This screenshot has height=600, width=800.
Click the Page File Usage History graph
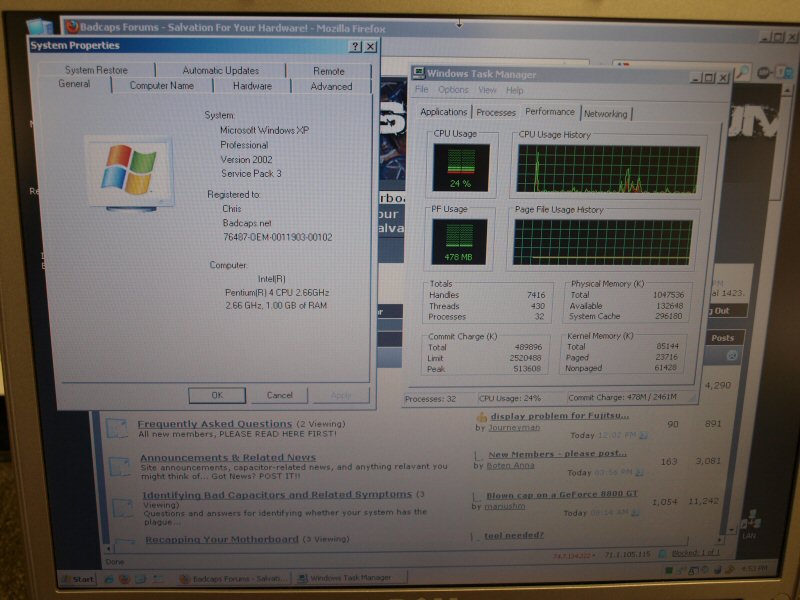click(603, 242)
